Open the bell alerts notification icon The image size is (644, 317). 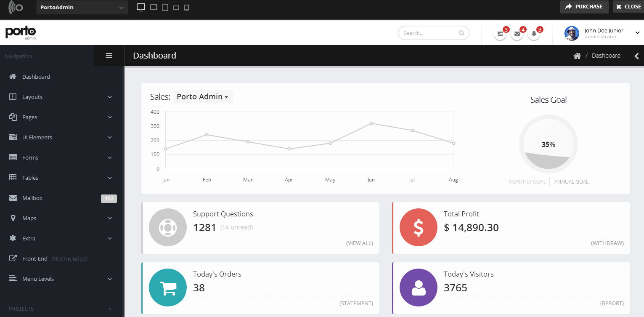(534, 34)
